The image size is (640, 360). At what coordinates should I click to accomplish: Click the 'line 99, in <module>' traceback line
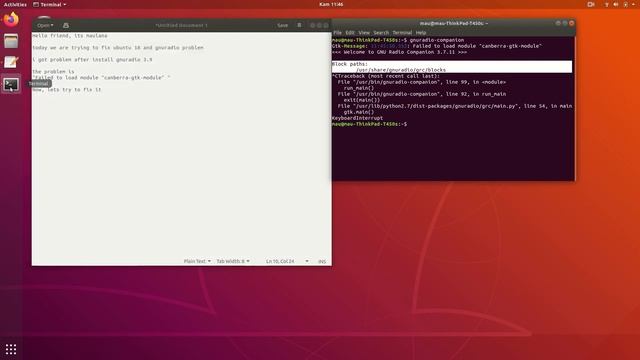422,82
